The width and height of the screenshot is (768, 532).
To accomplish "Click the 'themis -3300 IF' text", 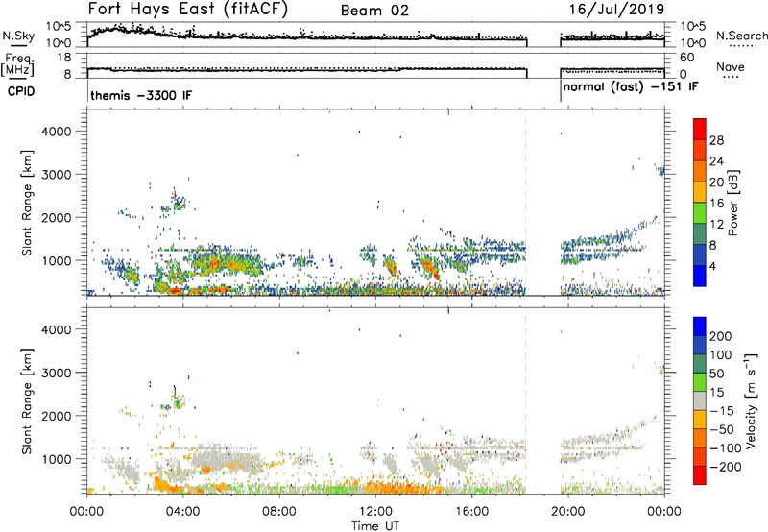I will coord(141,95).
